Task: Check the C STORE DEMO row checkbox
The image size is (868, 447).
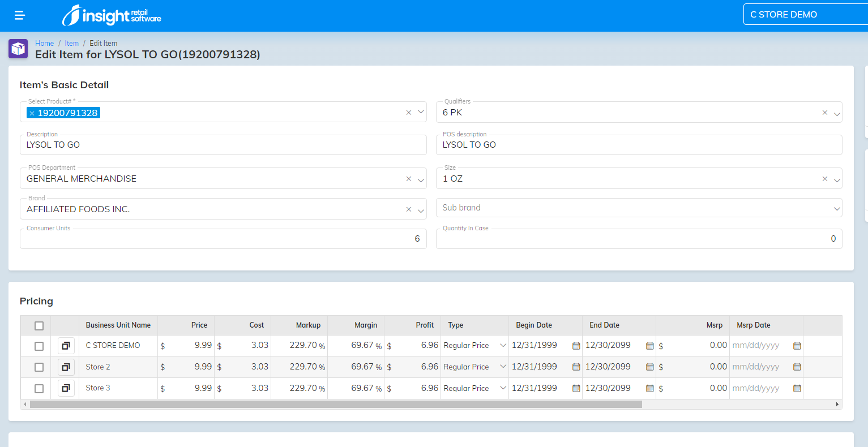Action: tap(39, 346)
